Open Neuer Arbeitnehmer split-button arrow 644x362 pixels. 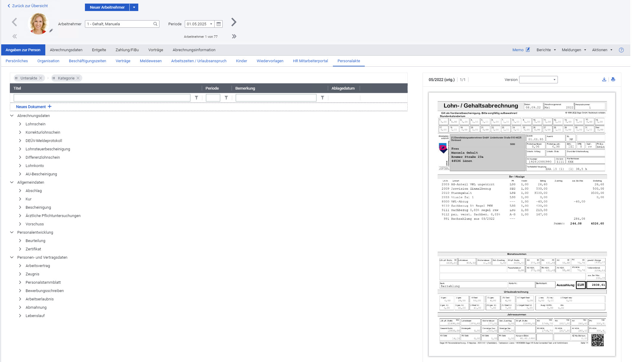(x=134, y=7)
